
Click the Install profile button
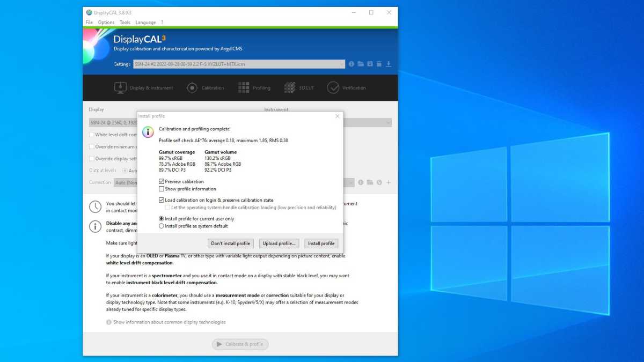click(x=321, y=243)
